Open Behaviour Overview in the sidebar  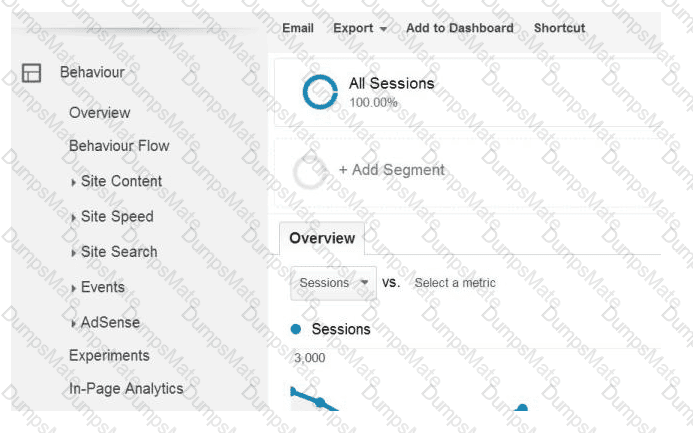99,113
